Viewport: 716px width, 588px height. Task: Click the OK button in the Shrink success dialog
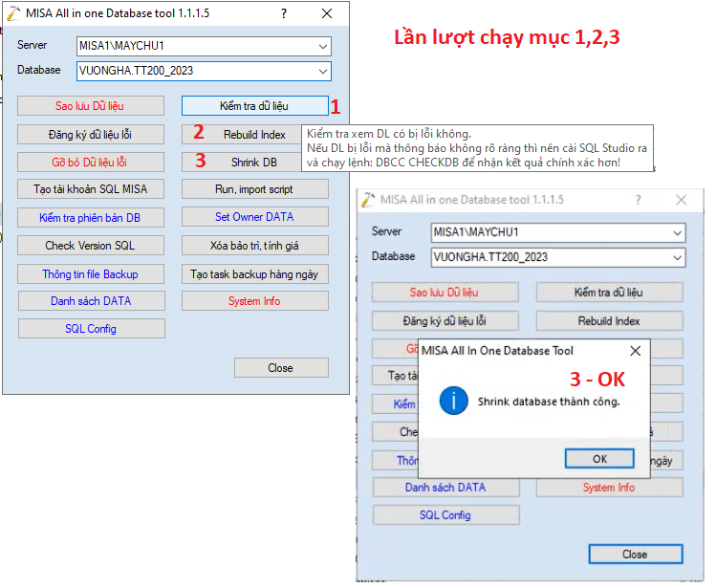pyautogui.click(x=599, y=458)
